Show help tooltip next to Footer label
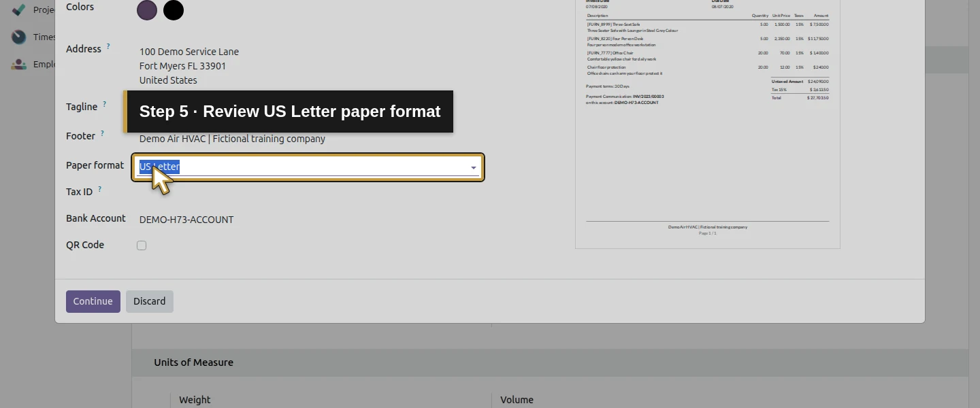This screenshot has height=408, width=980. click(102, 134)
